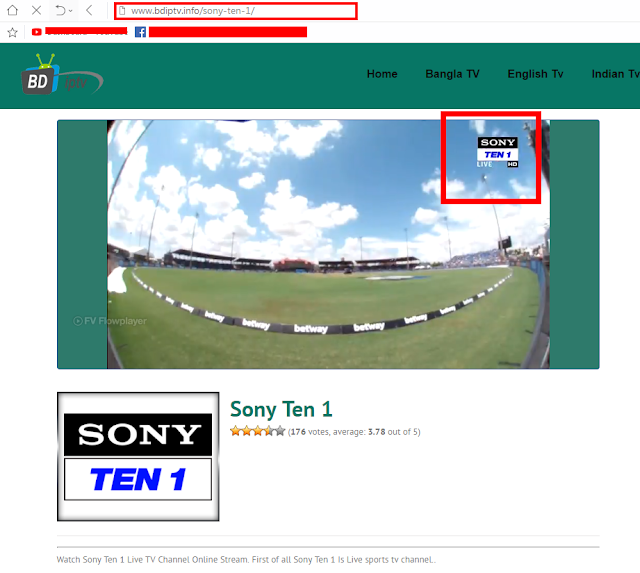Screen dimensions: 640x573
Task: Open the YouTube bookmark icon
Action: [37, 32]
